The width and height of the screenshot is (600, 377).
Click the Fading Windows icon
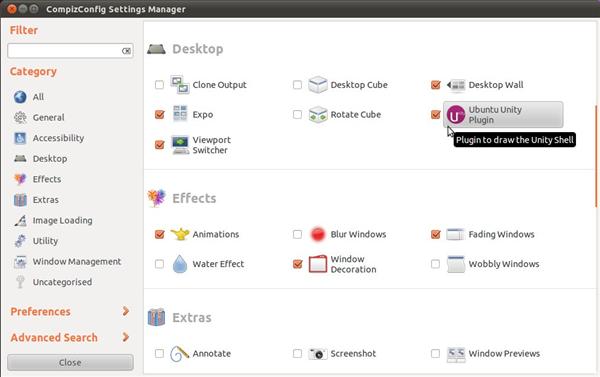(x=455, y=234)
